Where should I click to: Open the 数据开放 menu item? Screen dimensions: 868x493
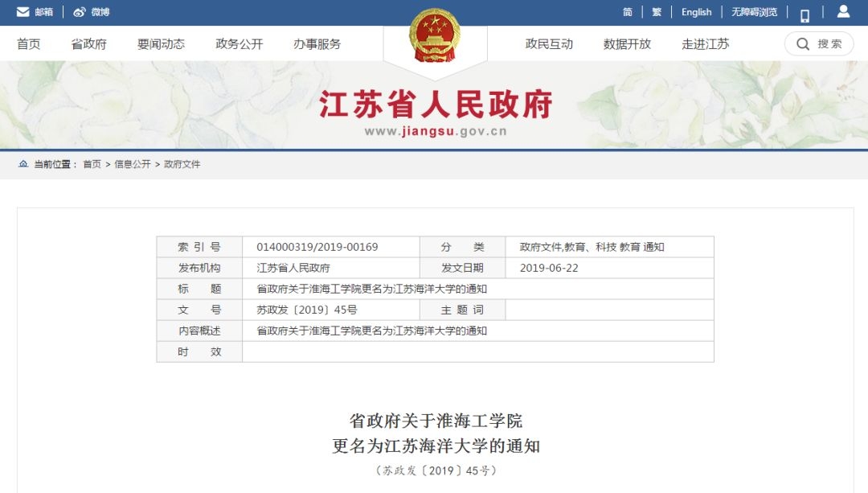click(627, 43)
